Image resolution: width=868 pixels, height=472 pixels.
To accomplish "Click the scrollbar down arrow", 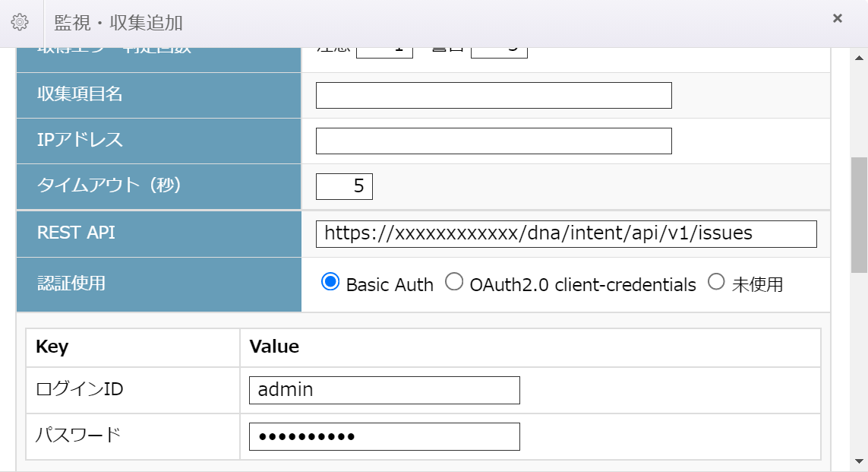I will (x=859, y=461).
